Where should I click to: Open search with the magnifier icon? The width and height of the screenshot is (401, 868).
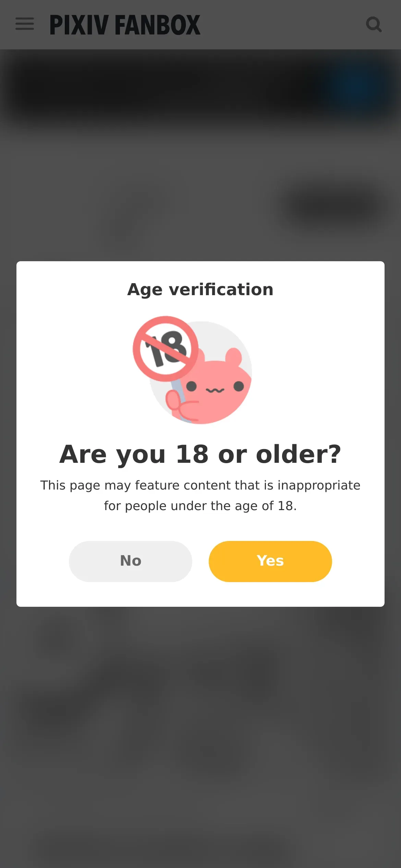pyautogui.click(x=374, y=24)
